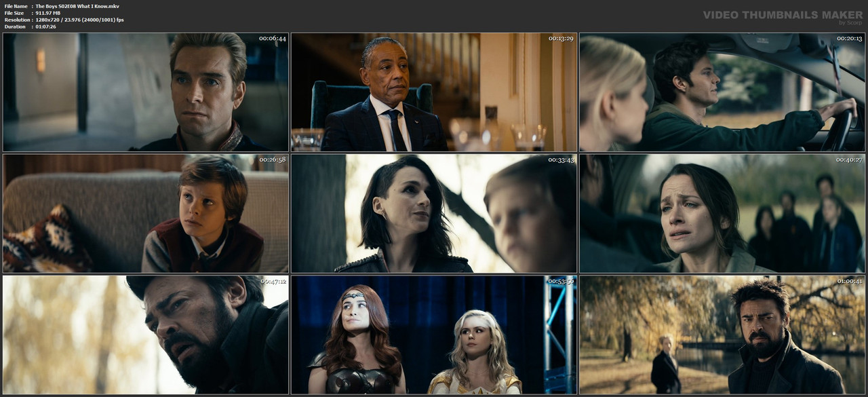868x397 pixels.
Task: Click the duration value '01:07:26'
Action: [x=47, y=26]
